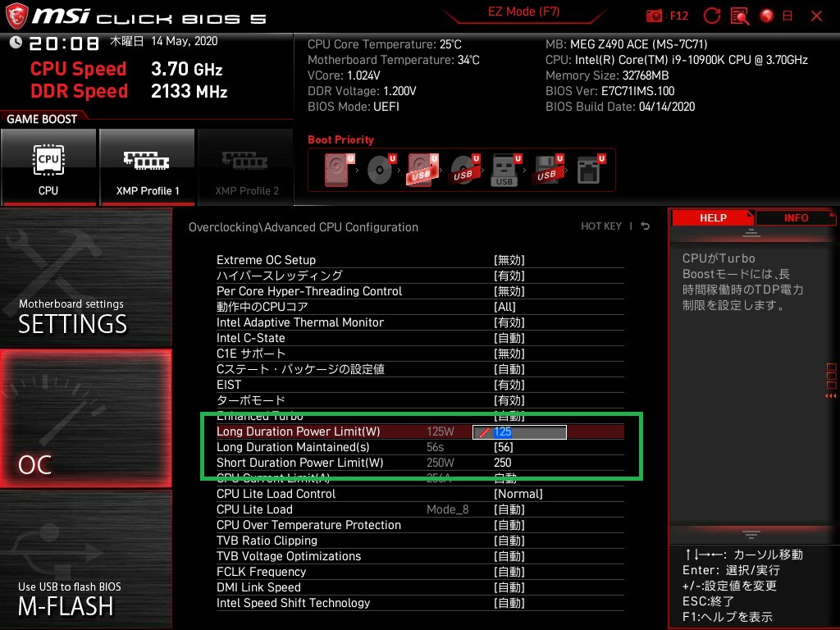Edit the Long Duration Power Limit field
Screen dimensions: 840x630
[519, 431]
